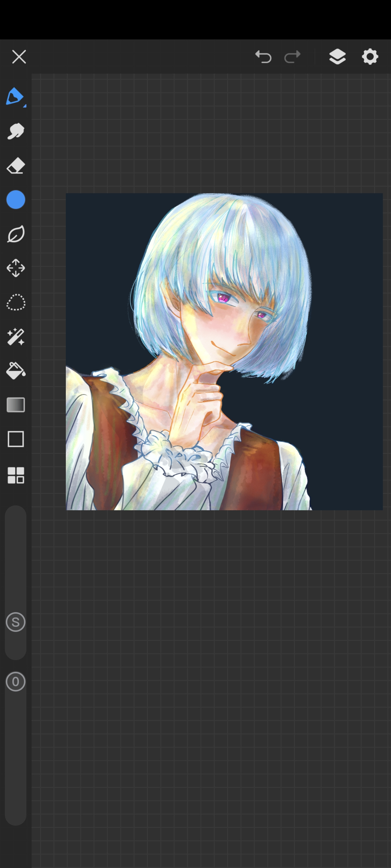Click the character artwork on canvas
The height and width of the screenshot is (868, 391).
224,352
